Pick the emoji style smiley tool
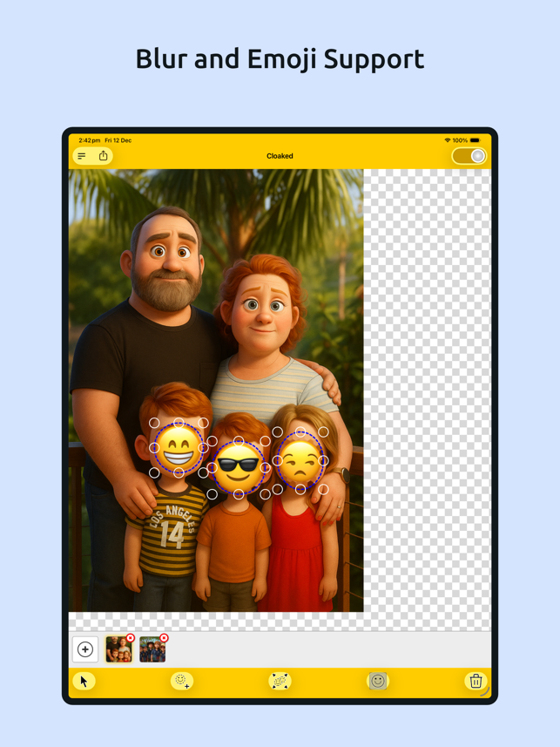The width and height of the screenshot is (560, 747). [x=378, y=682]
